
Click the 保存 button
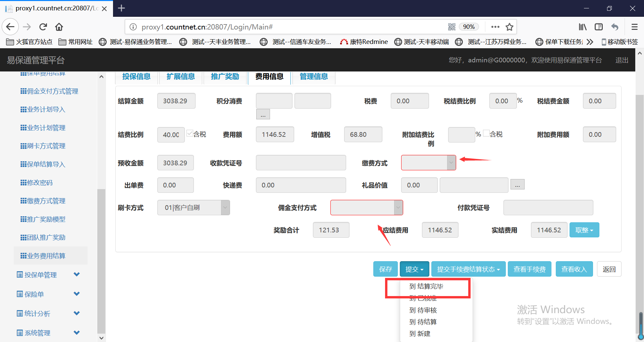(x=385, y=269)
